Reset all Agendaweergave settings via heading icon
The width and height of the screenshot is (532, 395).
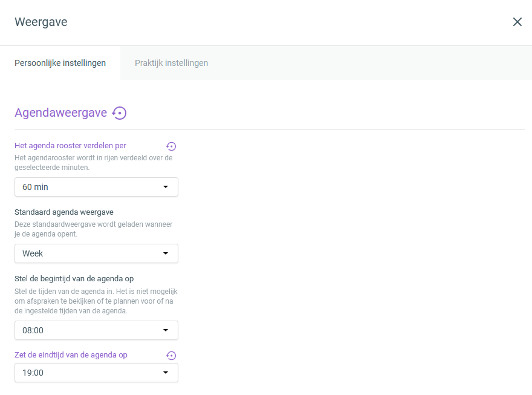point(120,113)
